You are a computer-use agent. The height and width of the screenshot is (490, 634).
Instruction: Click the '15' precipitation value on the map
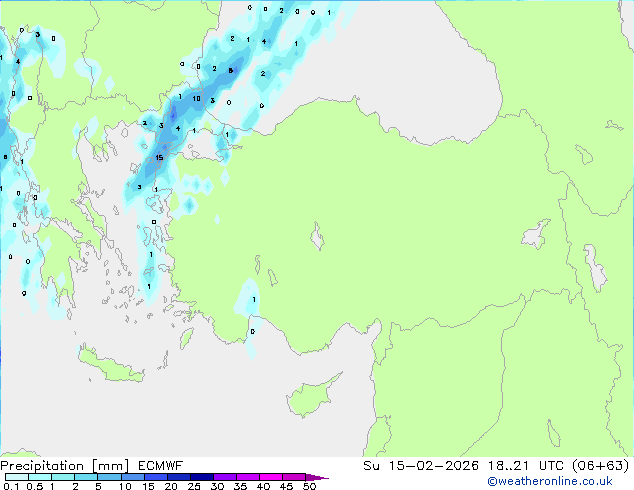pyautogui.click(x=159, y=158)
